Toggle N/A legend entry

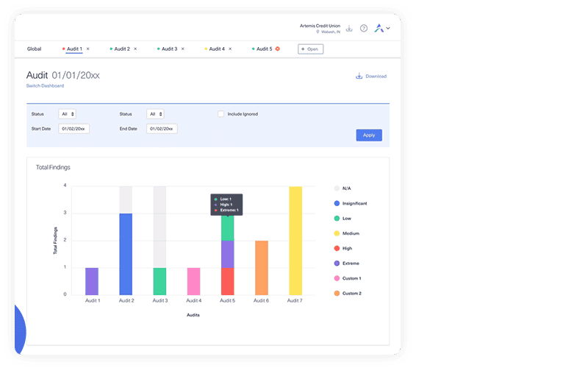pos(343,188)
